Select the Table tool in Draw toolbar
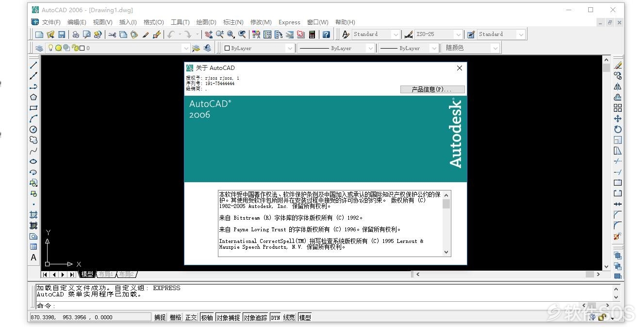The height and width of the screenshot is (327, 644). (x=33, y=247)
